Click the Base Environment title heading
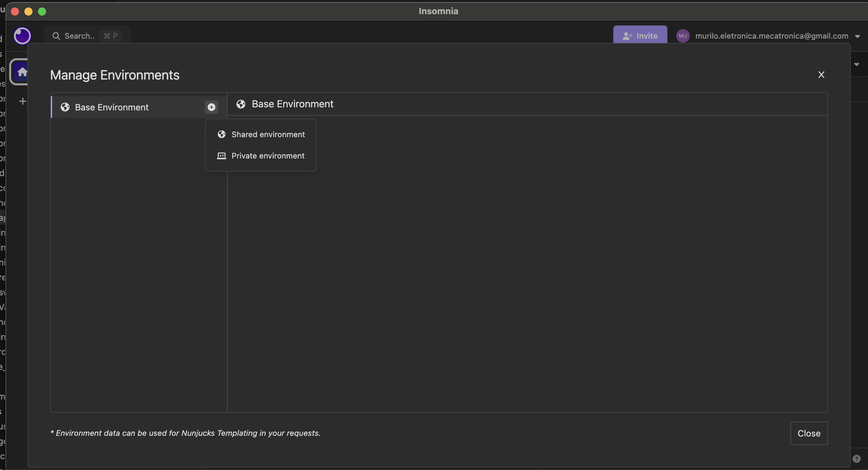Screen dimensions: 868x470 (x=292, y=104)
